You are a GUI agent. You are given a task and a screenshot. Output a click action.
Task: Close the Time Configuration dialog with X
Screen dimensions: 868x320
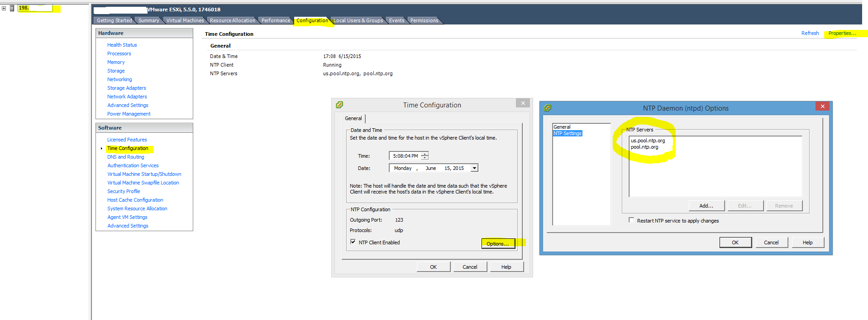523,103
